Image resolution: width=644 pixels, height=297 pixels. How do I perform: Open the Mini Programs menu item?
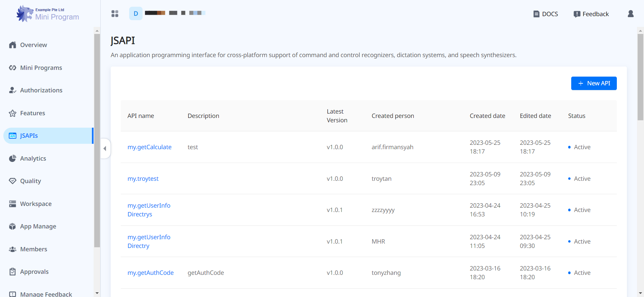tap(41, 68)
